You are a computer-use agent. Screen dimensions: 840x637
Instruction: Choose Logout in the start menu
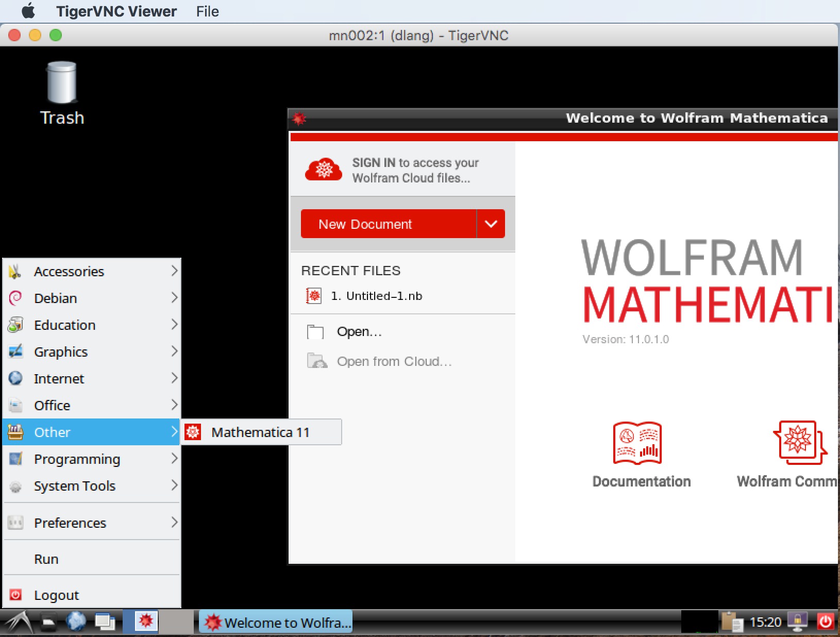click(92, 595)
